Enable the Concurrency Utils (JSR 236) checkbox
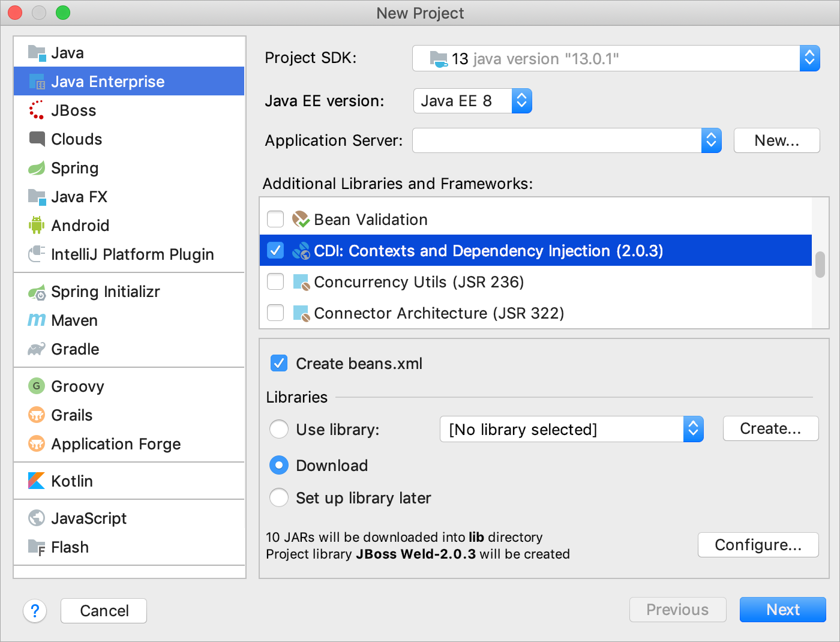This screenshot has height=642, width=840. (275, 281)
